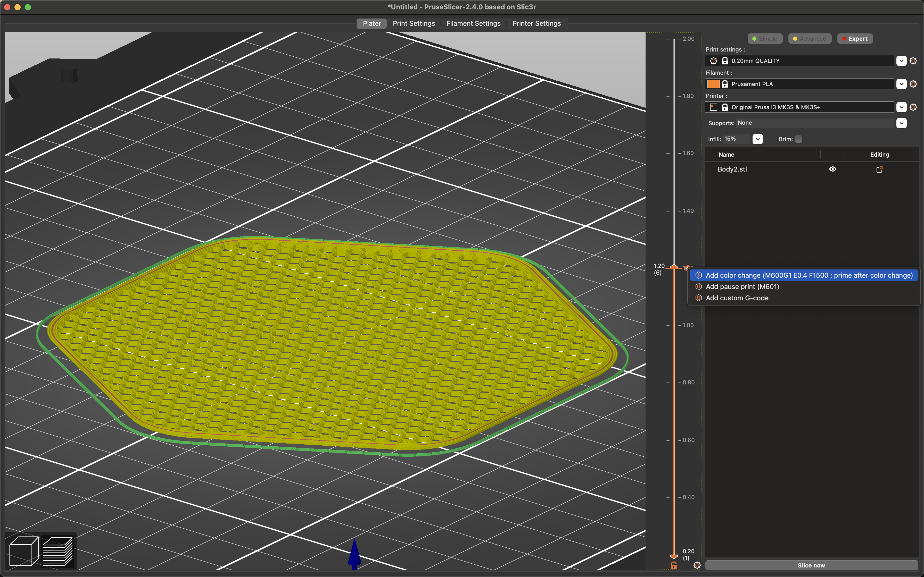Open the gear icon near the slider bottom right
This screenshot has width=924, height=577.
[698, 565]
